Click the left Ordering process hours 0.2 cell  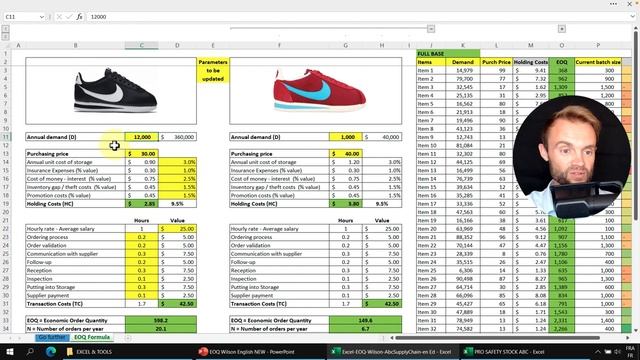[142, 237]
